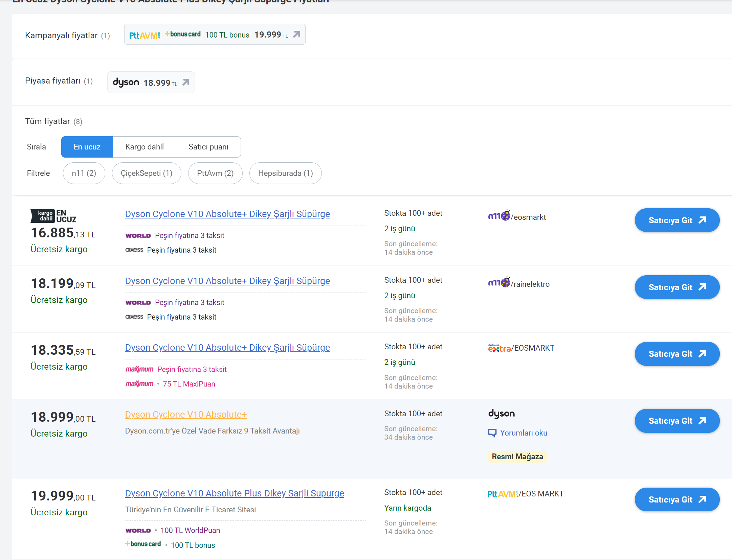Go to PttAVM EOS MARKT via 'Satıcıya Git'

point(677,499)
